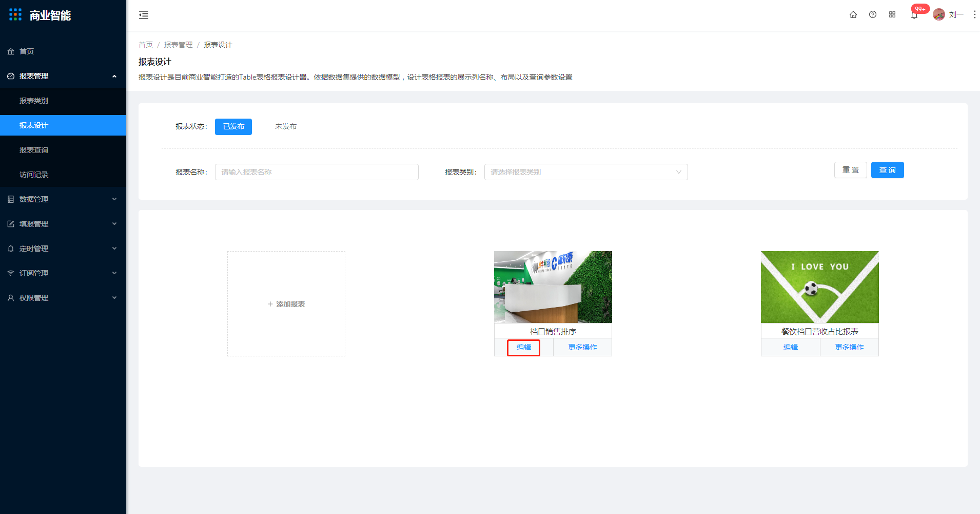Click 编辑 under 餐饮档口营收占比报表
The height and width of the screenshot is (514, 980).
tap(791, 347)
